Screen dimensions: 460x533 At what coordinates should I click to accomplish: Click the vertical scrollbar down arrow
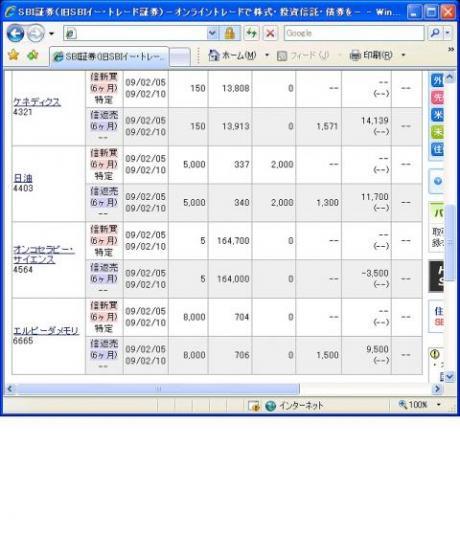[449, 376]
